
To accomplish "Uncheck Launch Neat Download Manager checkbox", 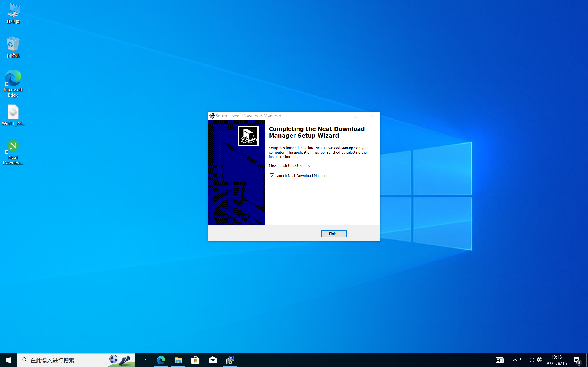I will [272, 175].
